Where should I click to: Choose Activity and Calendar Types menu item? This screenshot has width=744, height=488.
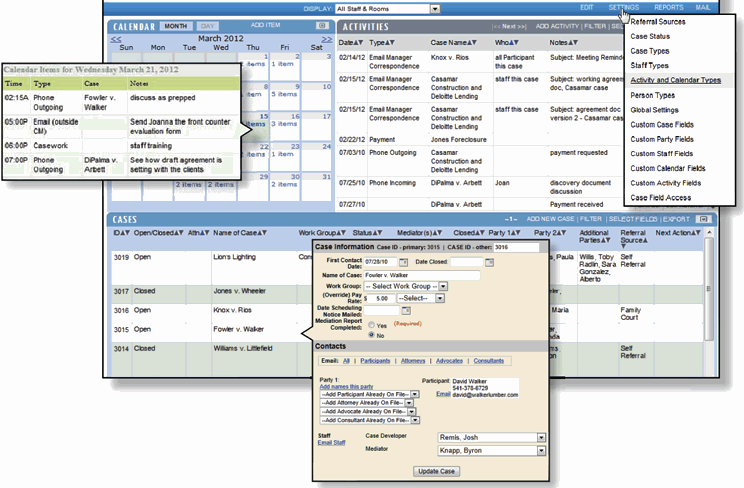pyautogui.click(x=676, y=80)
